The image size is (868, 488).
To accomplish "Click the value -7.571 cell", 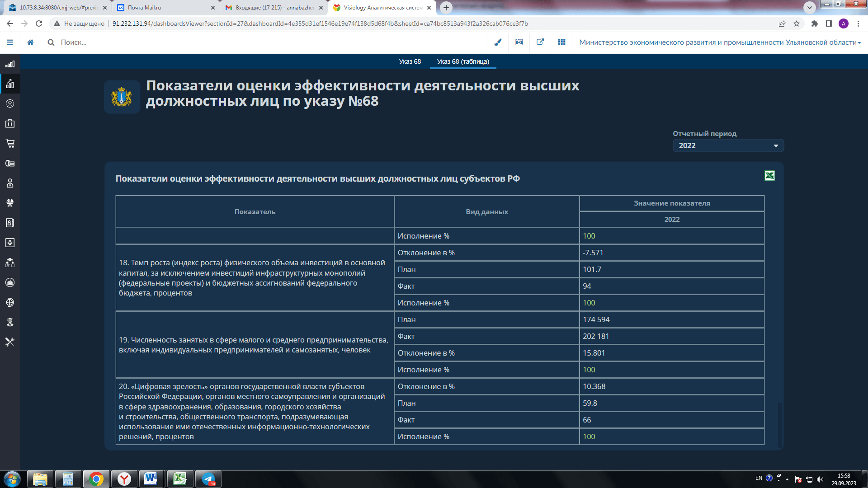I will pos(672,253).
